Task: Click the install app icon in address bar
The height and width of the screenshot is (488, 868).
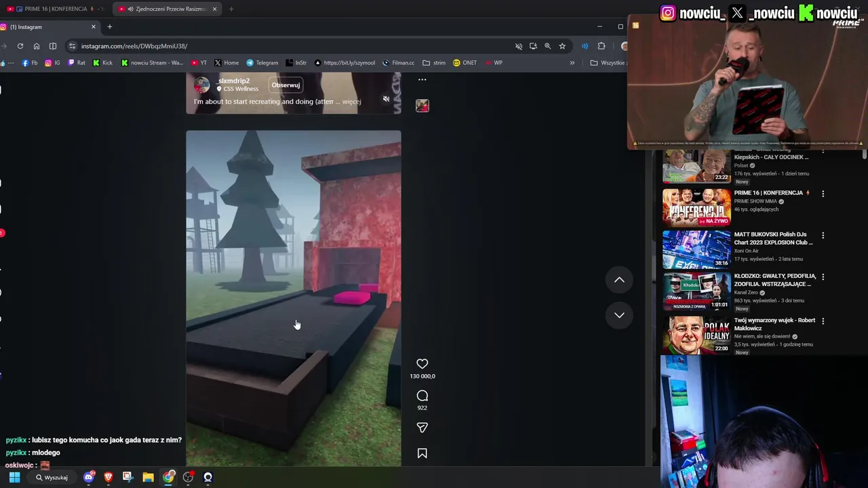Action: point(533,46)
